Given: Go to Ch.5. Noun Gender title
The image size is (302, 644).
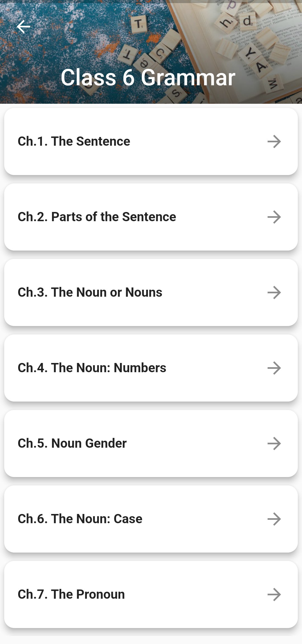Looking at the screenshot, I should point(72,444).
